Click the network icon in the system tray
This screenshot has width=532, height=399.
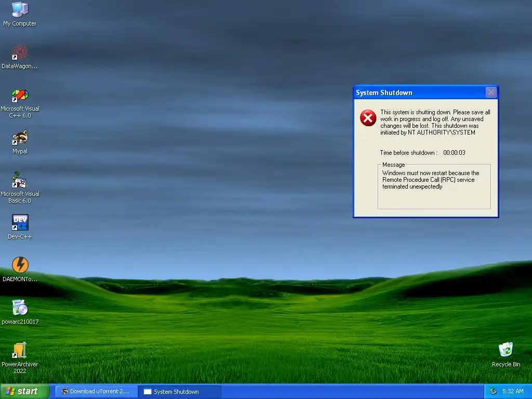tap(494, 391)
